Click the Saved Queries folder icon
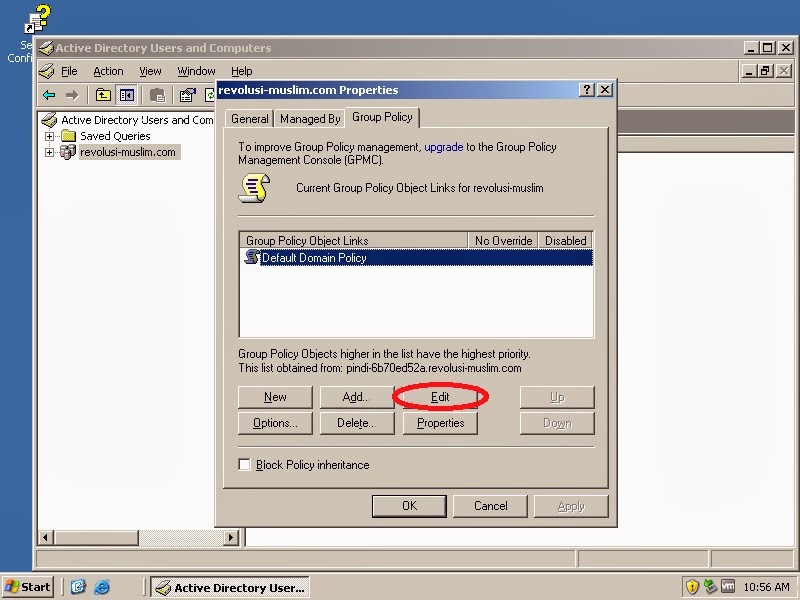The height and width of the screenshot is (600, 800). click(x=68, y=136)
